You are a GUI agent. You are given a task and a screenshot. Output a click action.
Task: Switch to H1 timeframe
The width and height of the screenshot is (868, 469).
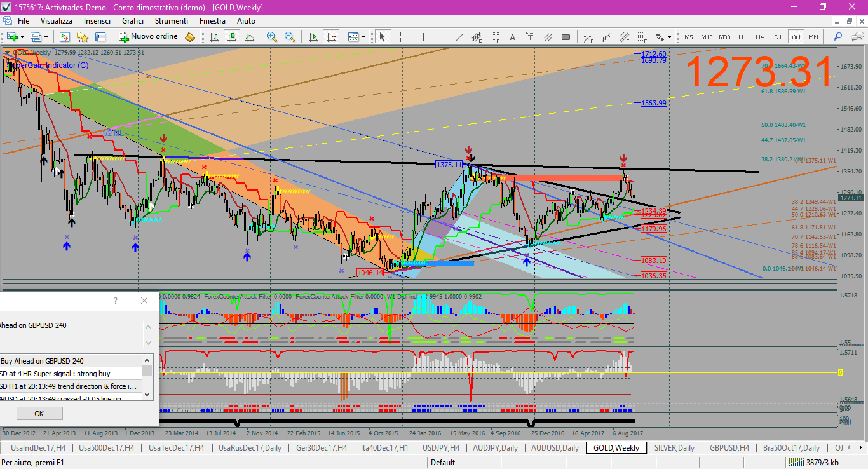(x=742, y=37)
